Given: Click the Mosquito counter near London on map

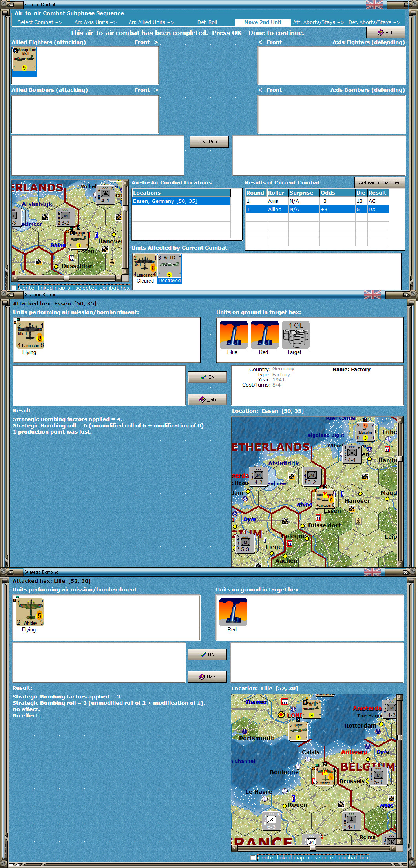Looking at the screenshot, I should (x=312, y=709).
